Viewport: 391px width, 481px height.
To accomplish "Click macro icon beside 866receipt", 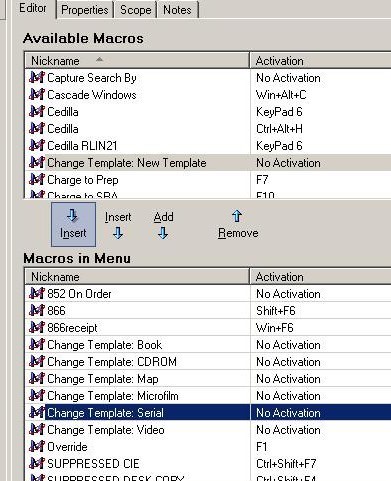I will [x=37, y=328].
